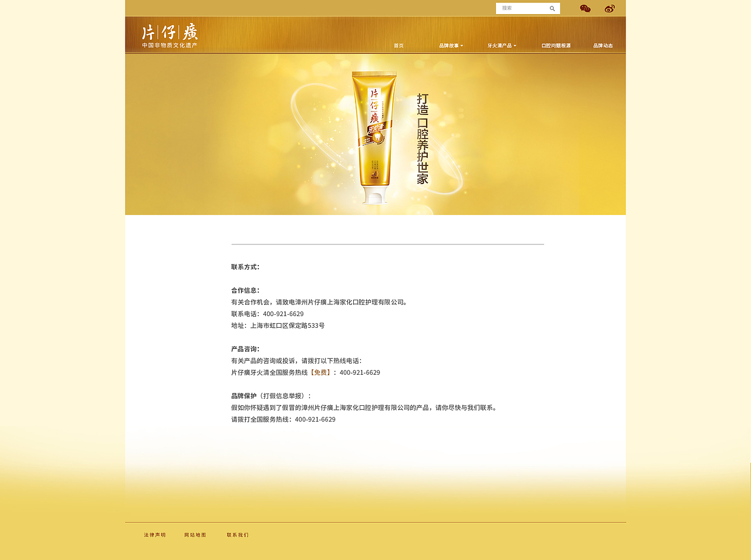Click the 品牌保护 heading
Image resolution: width=751 pixels, height=560 pixels.
243,396
